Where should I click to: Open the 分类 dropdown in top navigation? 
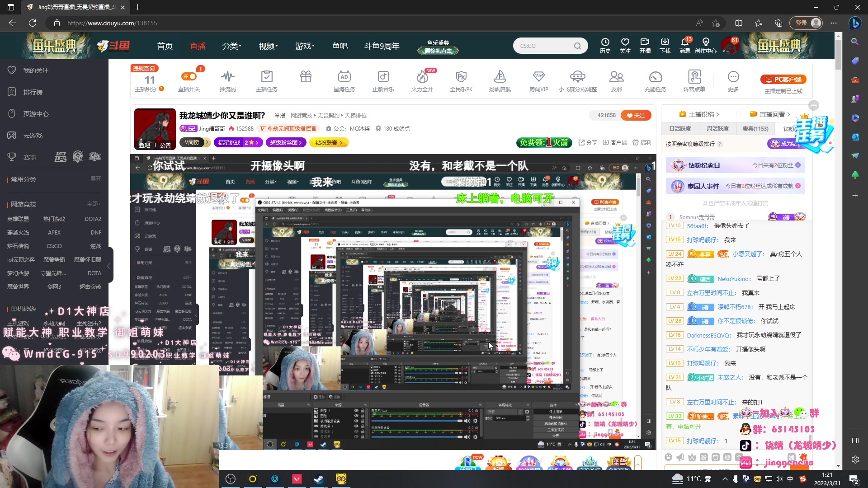(231, 46)
